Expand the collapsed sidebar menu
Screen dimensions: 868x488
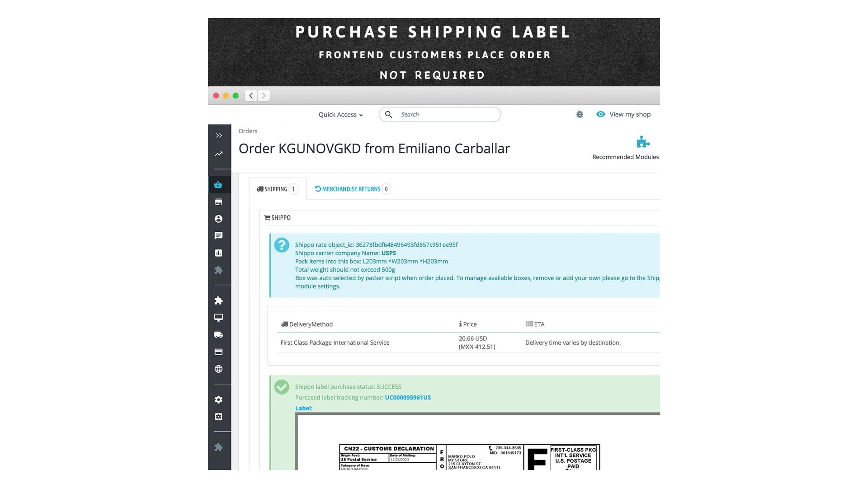[219, 136]
